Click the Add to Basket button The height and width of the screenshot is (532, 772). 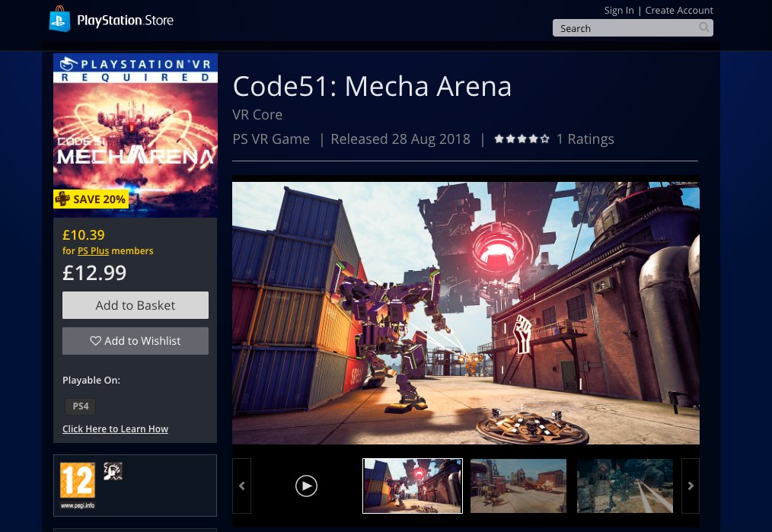(x=136, y=305)
